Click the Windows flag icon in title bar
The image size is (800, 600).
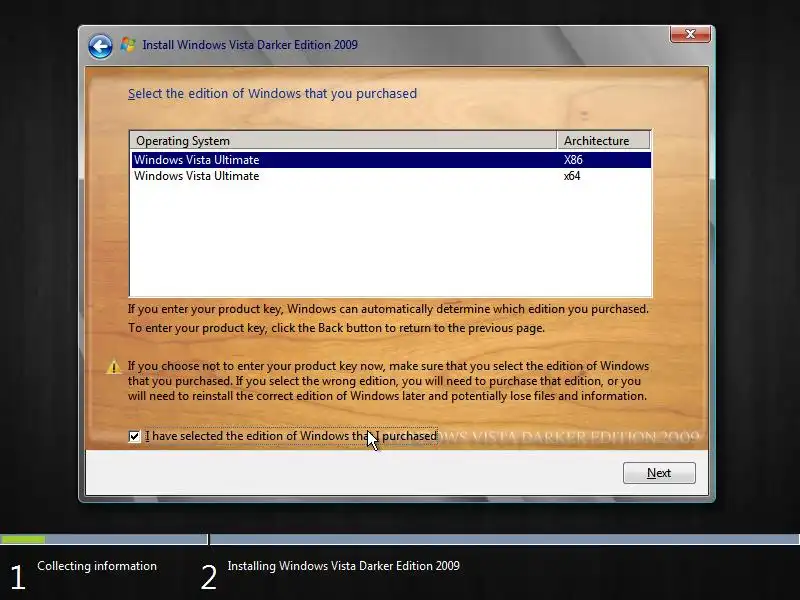point(128,45)
